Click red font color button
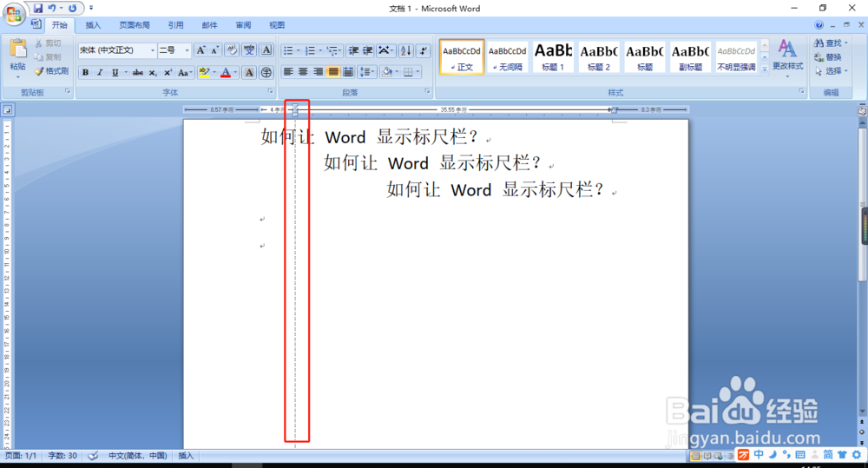The width and height of the screenshot is (868, 468). (x=226, y=73)
